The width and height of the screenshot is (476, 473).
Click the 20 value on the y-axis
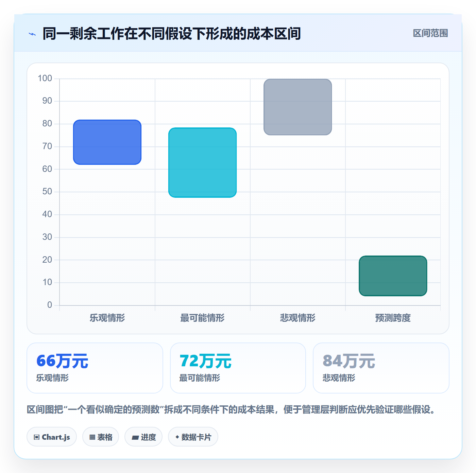tap(47, 260)
